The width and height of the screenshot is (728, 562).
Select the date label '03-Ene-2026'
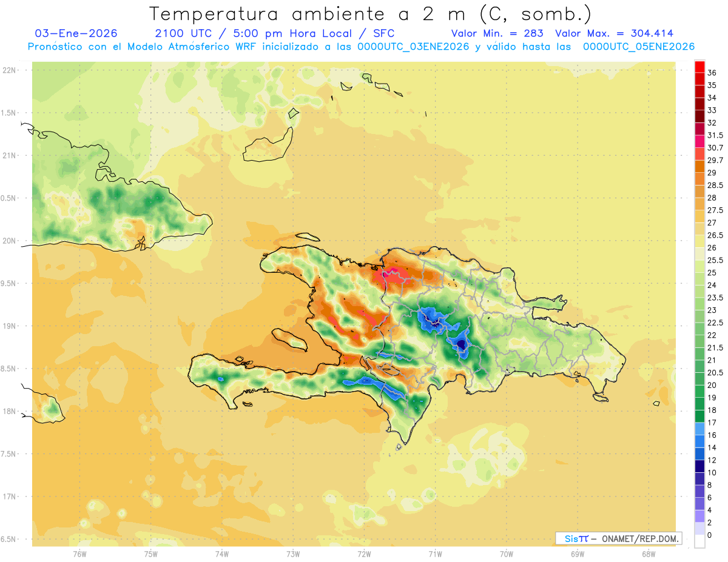[76, 33]
